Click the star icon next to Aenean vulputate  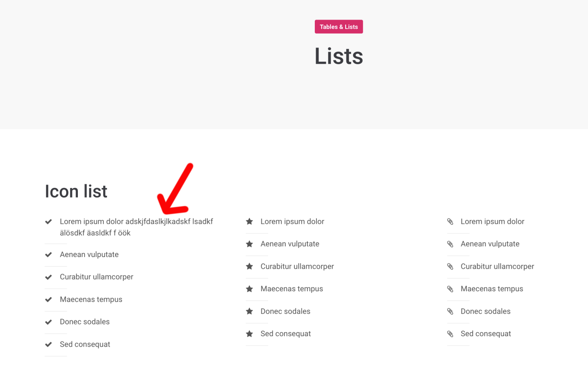click(x=249, y=244)
